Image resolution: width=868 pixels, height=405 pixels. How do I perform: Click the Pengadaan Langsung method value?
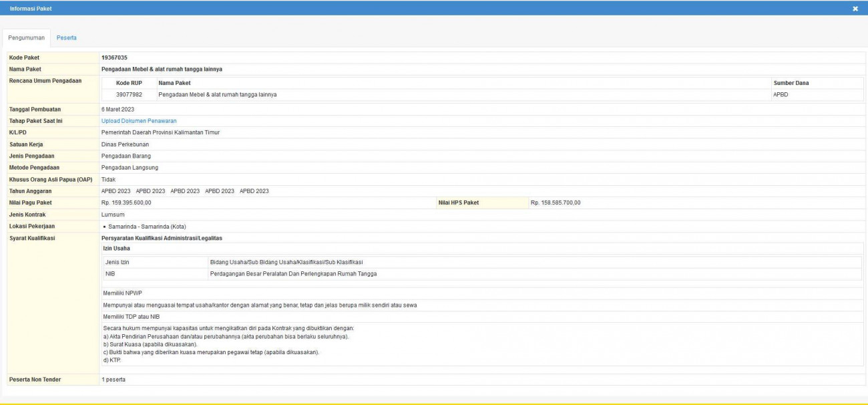click(x=130, y=167)
